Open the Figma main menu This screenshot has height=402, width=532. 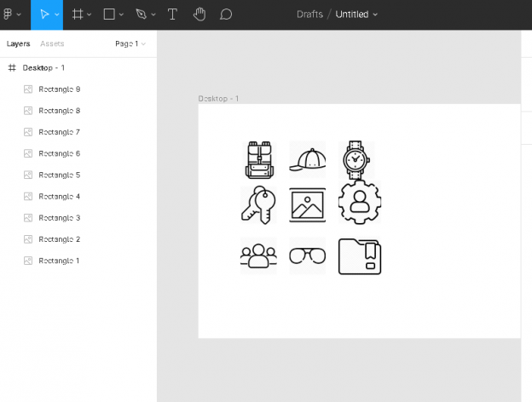[12, 14]
